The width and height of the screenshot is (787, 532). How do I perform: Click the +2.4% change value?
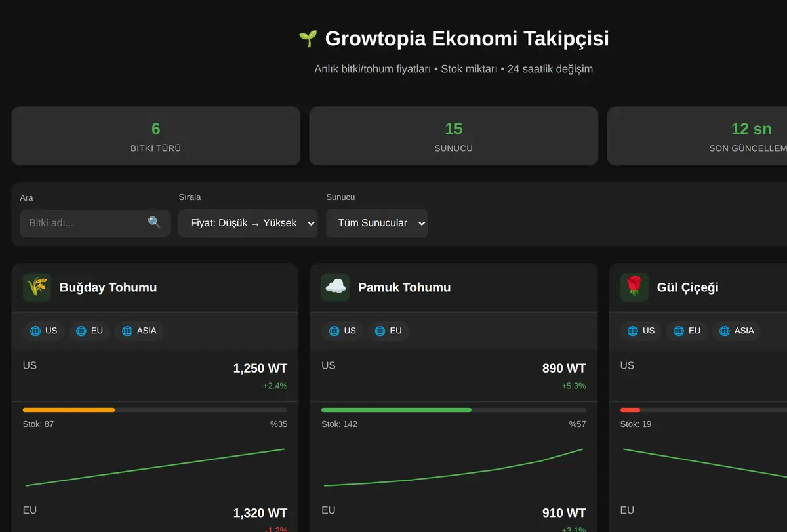click(275, 386)
